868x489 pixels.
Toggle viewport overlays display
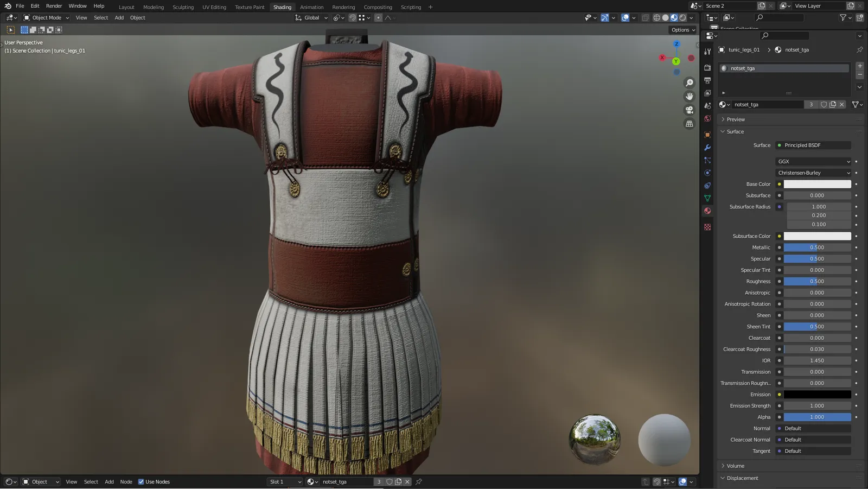[625, 17]
